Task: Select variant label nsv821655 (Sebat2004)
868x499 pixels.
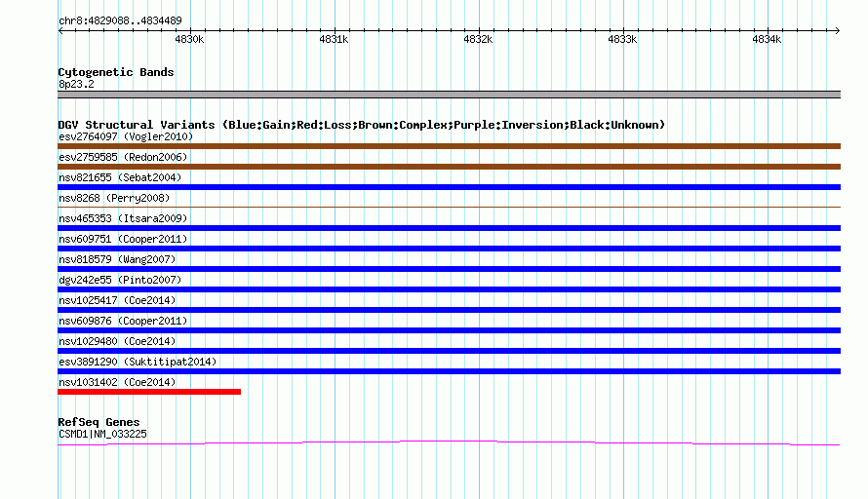Action: [x=120, y=177]
